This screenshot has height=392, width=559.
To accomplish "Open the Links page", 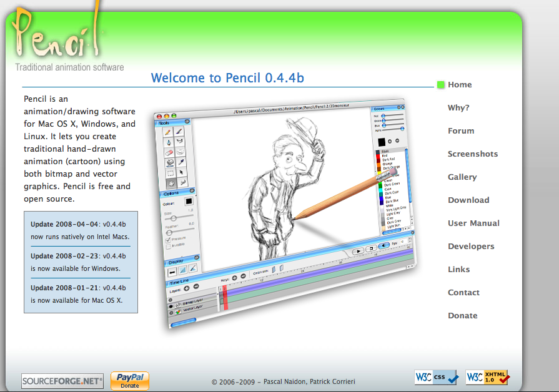I will click(x=459, y=270).
